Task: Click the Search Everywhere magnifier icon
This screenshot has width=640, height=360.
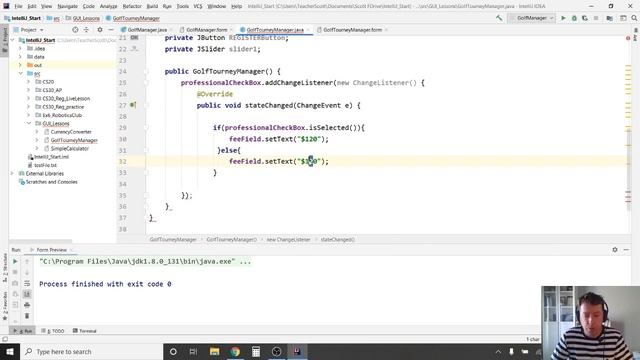Action: [634, 18]
